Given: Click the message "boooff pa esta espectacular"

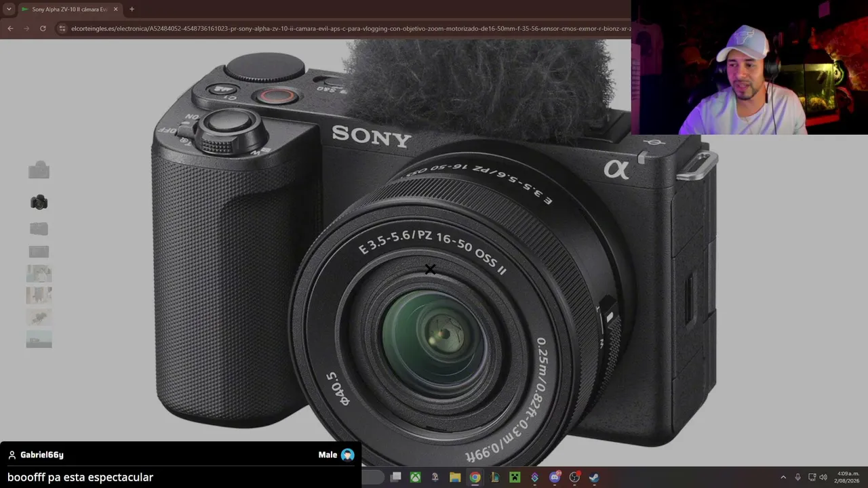Looking at the screenshot, I should [80, 477].
